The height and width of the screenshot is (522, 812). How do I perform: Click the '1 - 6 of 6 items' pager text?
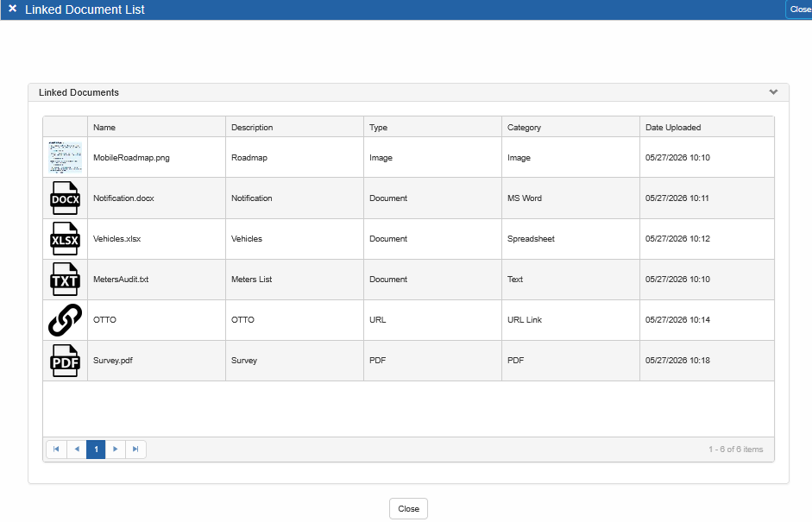coord(736,449)
